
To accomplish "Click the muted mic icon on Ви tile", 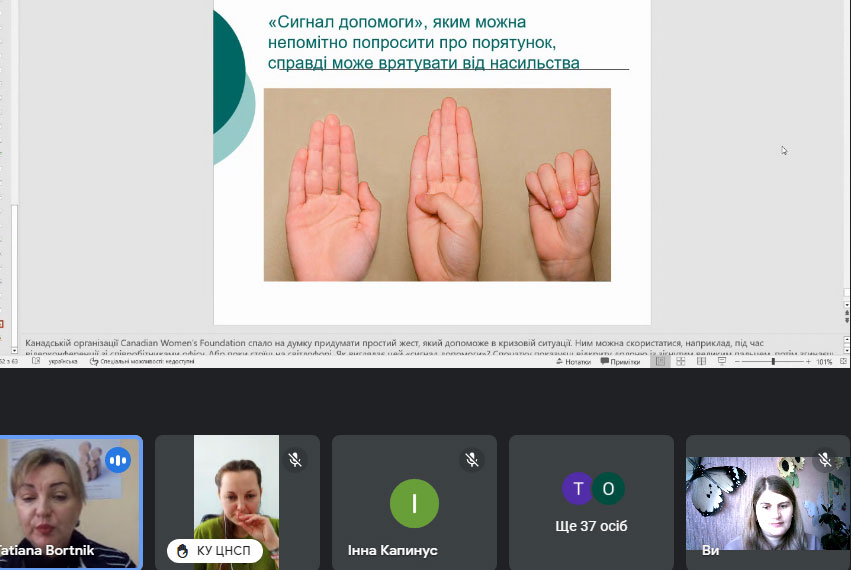I will coord(825,460).
